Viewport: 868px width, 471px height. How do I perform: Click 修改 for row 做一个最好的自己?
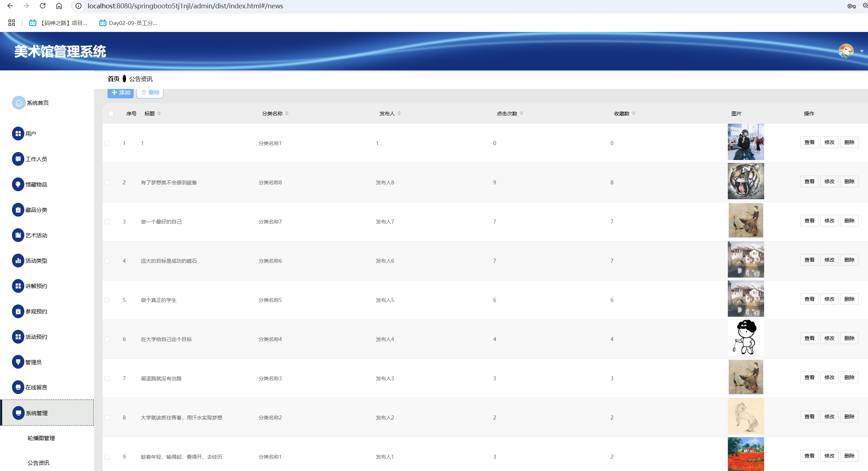click(829, 221)
